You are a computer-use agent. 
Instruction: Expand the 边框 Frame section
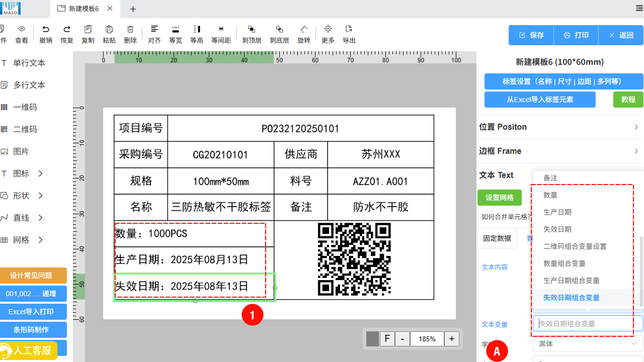point(560,151)
